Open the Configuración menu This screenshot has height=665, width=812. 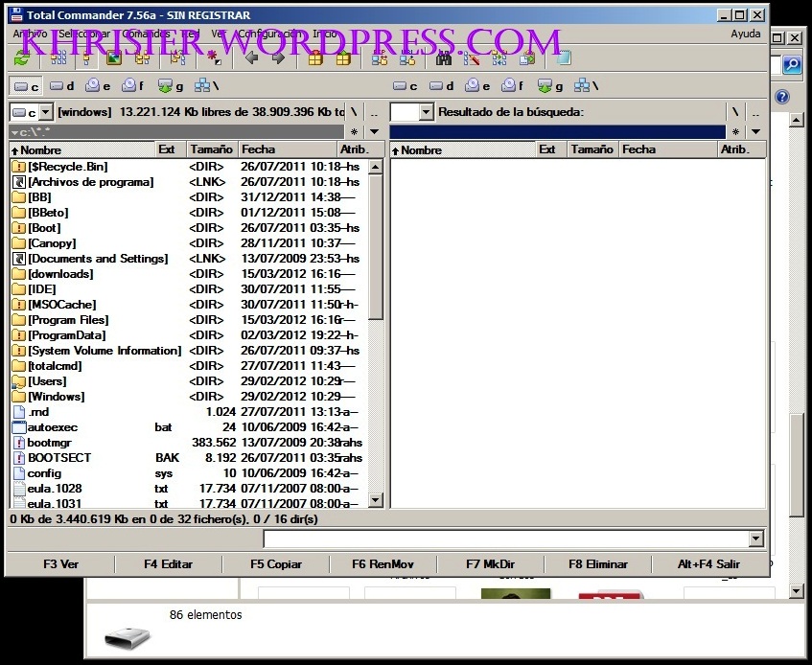(x=269, y=34)
